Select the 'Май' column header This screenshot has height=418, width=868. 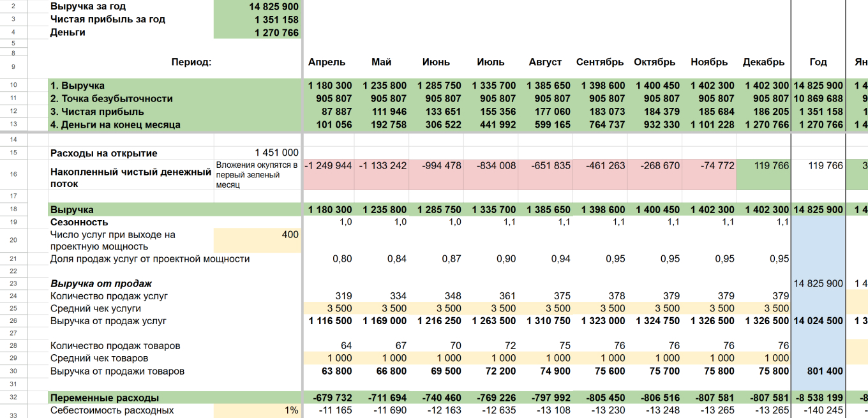(382, 62)
